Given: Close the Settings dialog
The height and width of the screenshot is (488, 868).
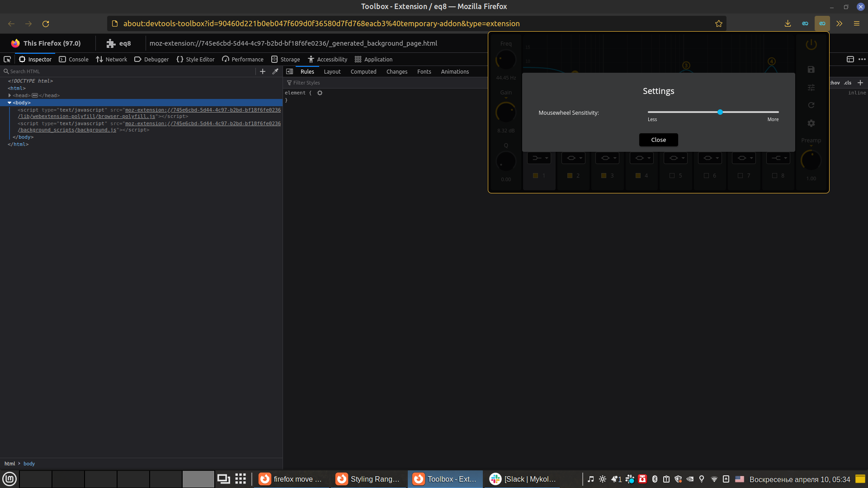Looking at the screenshot, I should point(658,140).
